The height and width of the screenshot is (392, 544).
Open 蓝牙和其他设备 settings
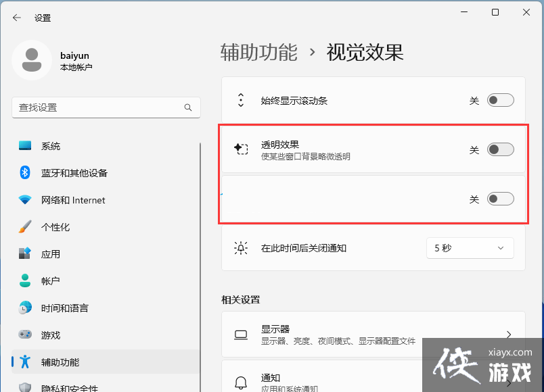coord(26,173)
